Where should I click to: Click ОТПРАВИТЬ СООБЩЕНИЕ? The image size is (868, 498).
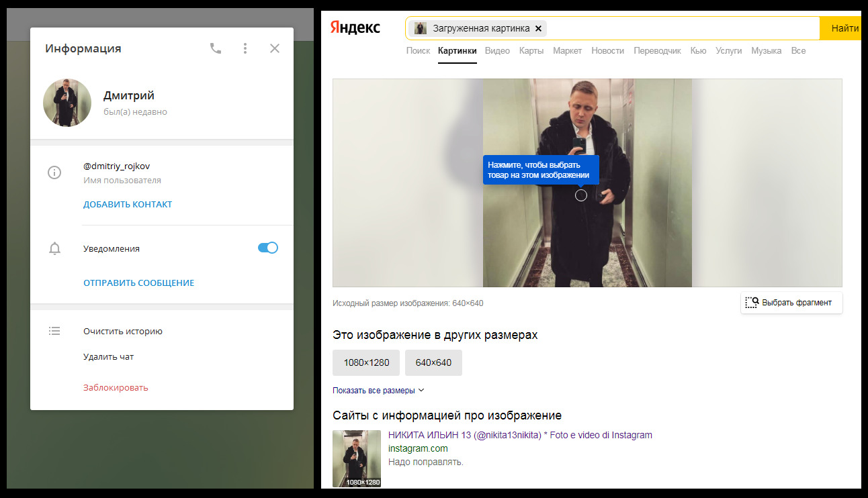point(139,283)
